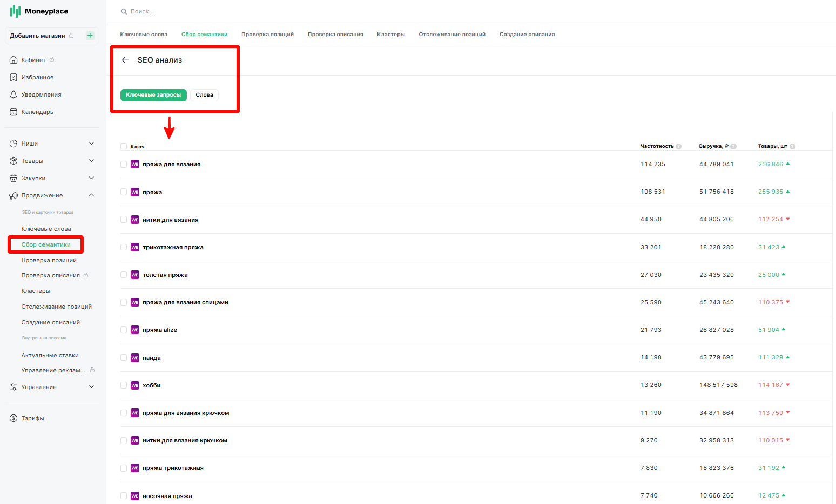Click the WB icon beside панда
Image resolution: width=836 pixels, height=504 pixels.
(x=135, y=358)
